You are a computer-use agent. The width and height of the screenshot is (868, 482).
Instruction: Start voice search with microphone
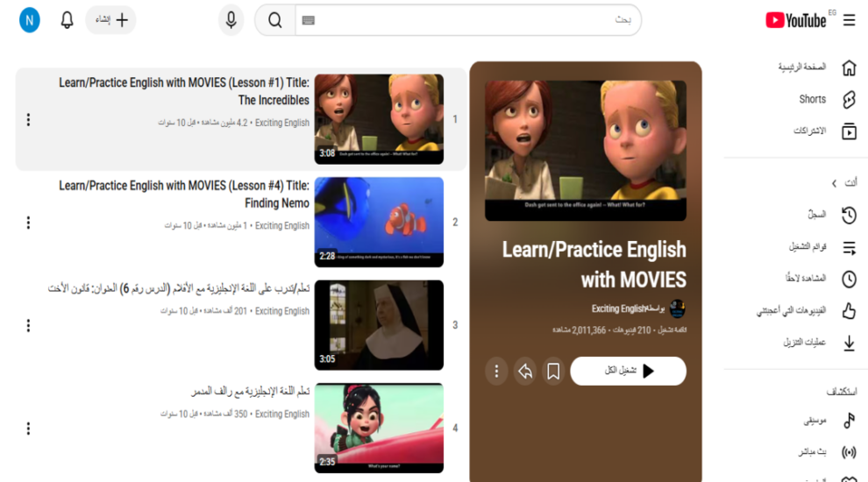pos(231,20)
